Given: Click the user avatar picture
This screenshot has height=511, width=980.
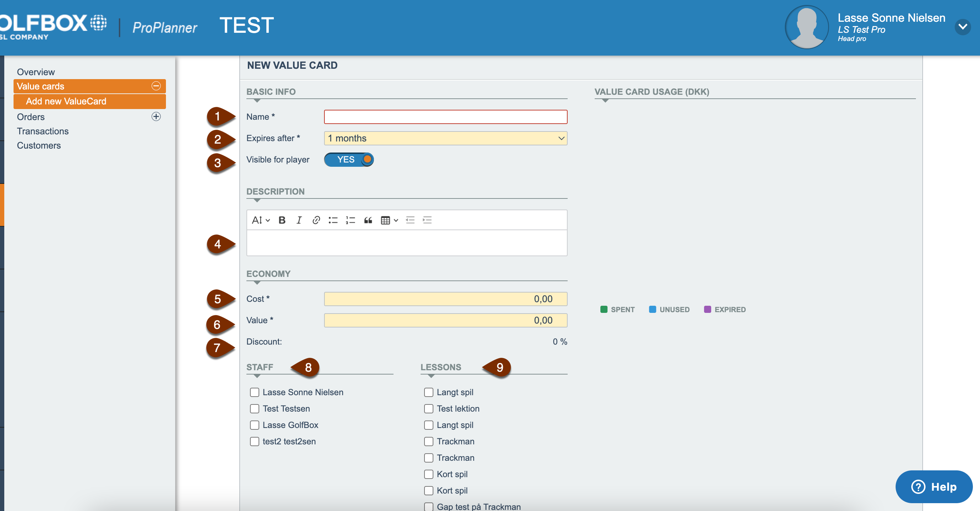Looking at the screenshot, I should pos(807,27).
